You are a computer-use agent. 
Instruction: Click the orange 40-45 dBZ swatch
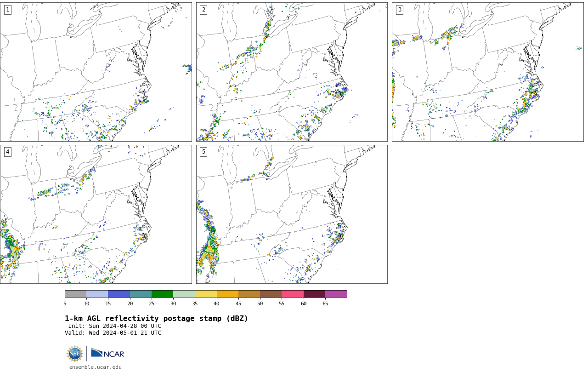pos(227,294)
